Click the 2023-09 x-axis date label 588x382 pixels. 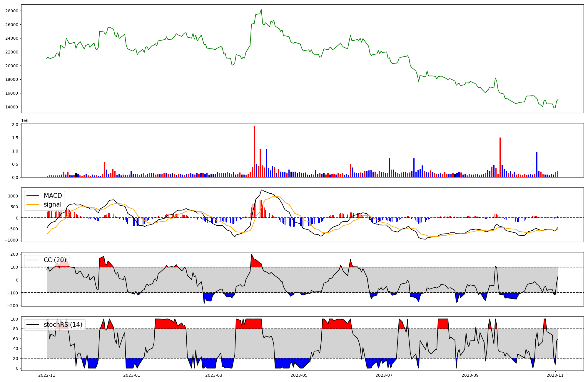470,375
